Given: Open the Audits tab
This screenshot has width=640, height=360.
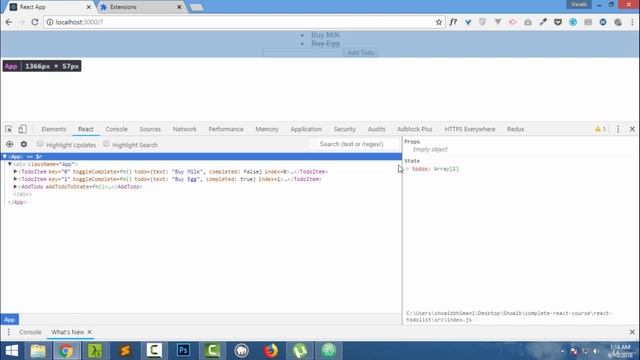Looking at the screenshot, I should pyautogui.click(x=376, y=129).
